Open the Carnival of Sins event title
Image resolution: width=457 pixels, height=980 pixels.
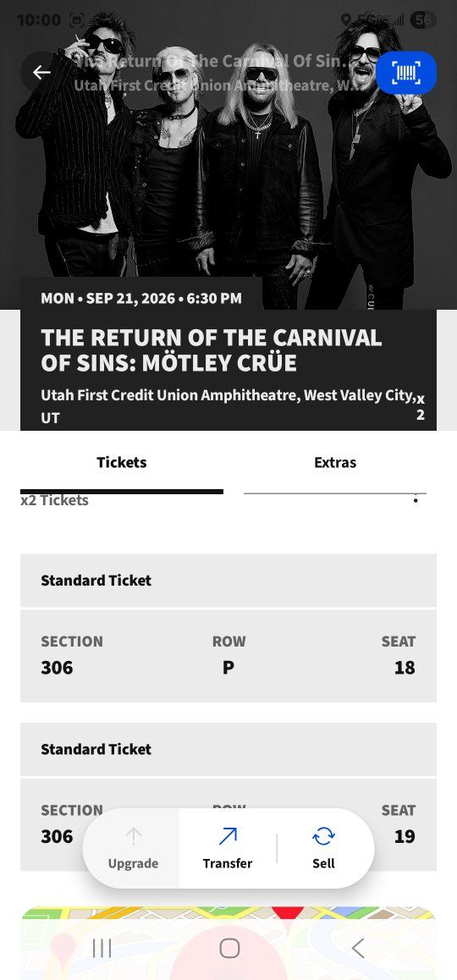[212, 350]
